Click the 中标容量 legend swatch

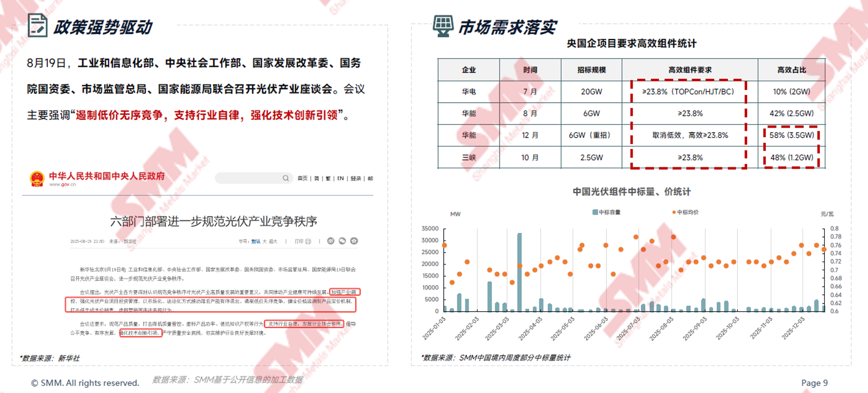595,212
